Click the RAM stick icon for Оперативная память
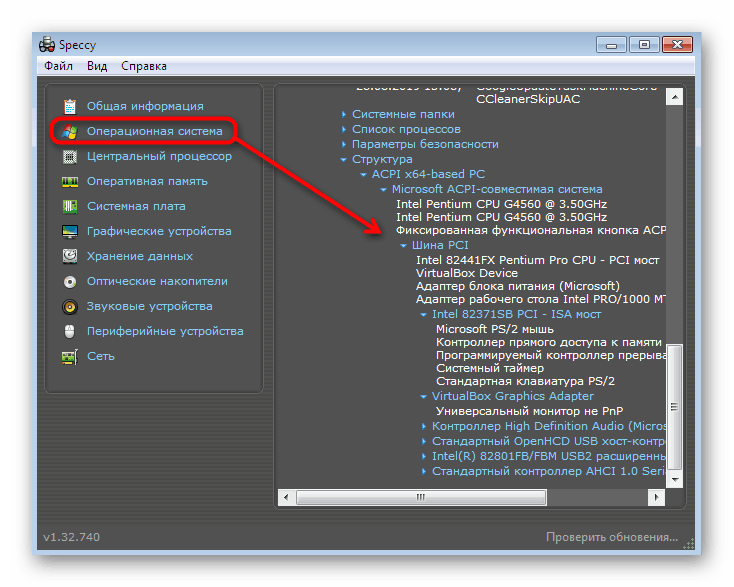The image size is (734, 587). (70, 182)
